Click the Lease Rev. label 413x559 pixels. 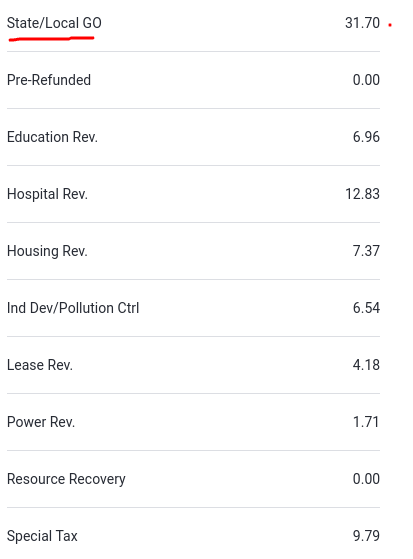coord(40,365)
